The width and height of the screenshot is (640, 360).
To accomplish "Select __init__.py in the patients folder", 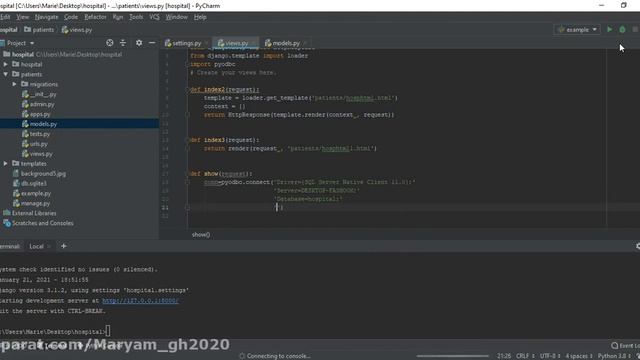I will click(39, 94).
